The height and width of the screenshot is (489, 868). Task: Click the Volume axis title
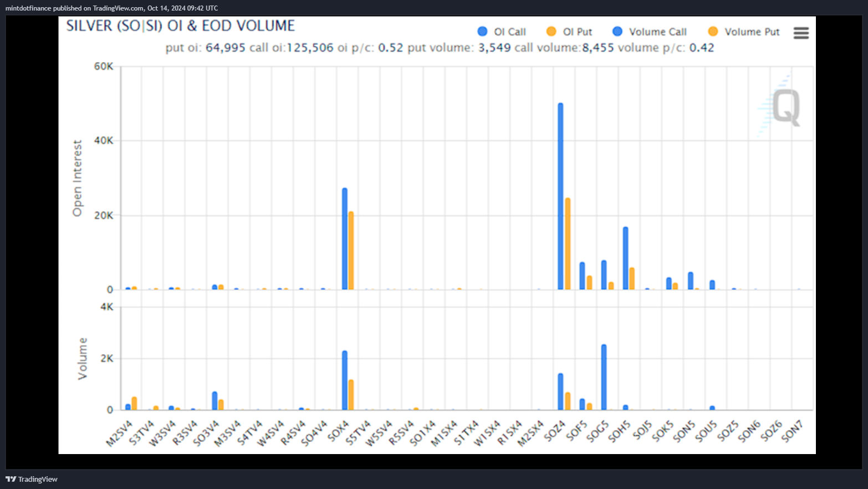click(83, 359)
